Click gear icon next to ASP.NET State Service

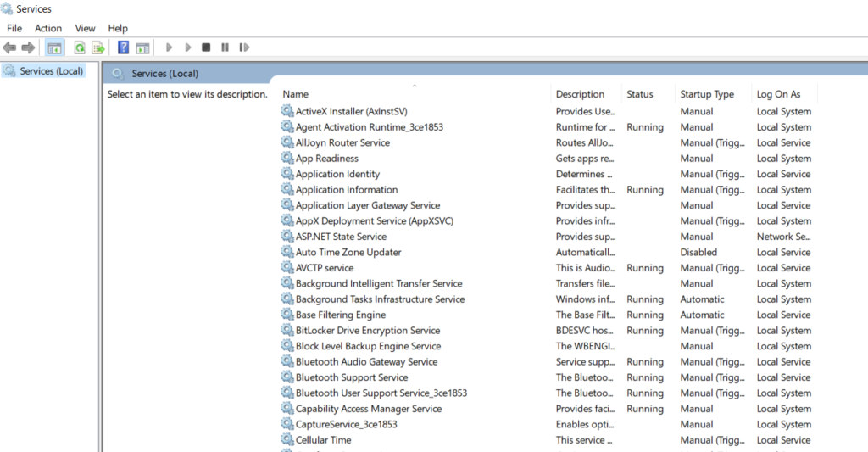coord(287,236)
